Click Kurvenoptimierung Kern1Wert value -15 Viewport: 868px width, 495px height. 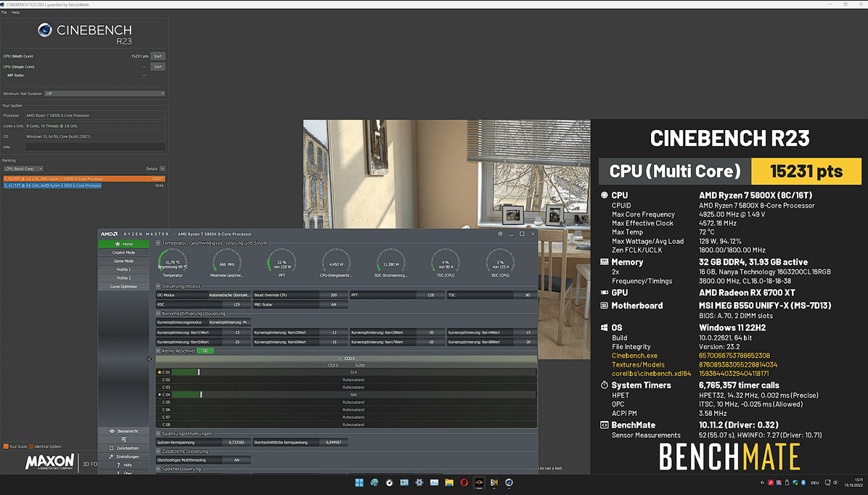click(237, 332)
